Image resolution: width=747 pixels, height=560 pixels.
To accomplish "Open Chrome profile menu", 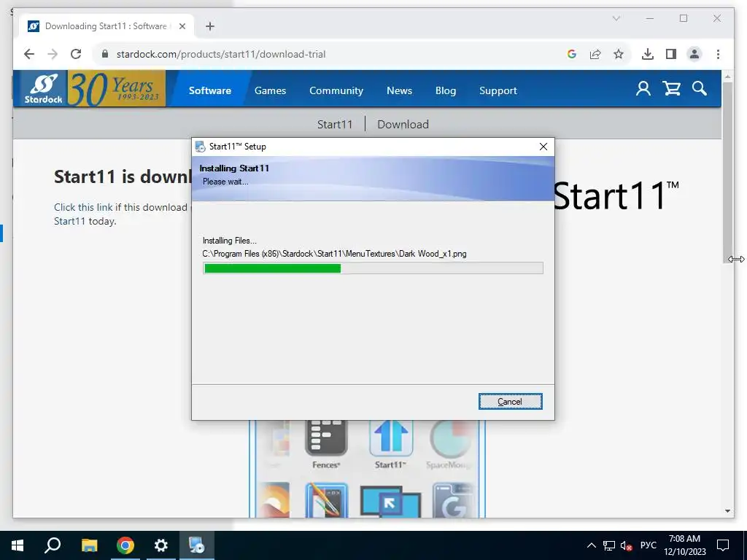I will 694,54.
